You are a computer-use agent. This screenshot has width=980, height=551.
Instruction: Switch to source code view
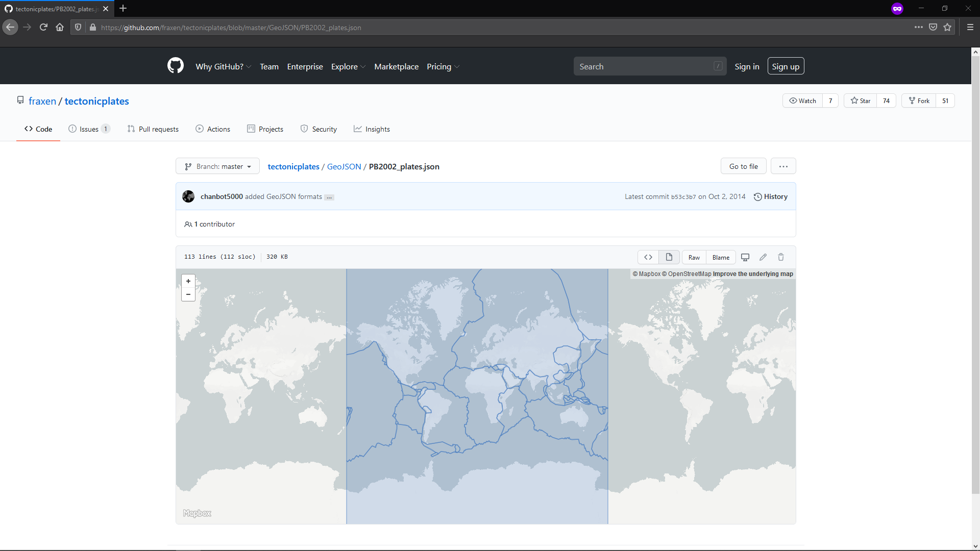[648, 257]
